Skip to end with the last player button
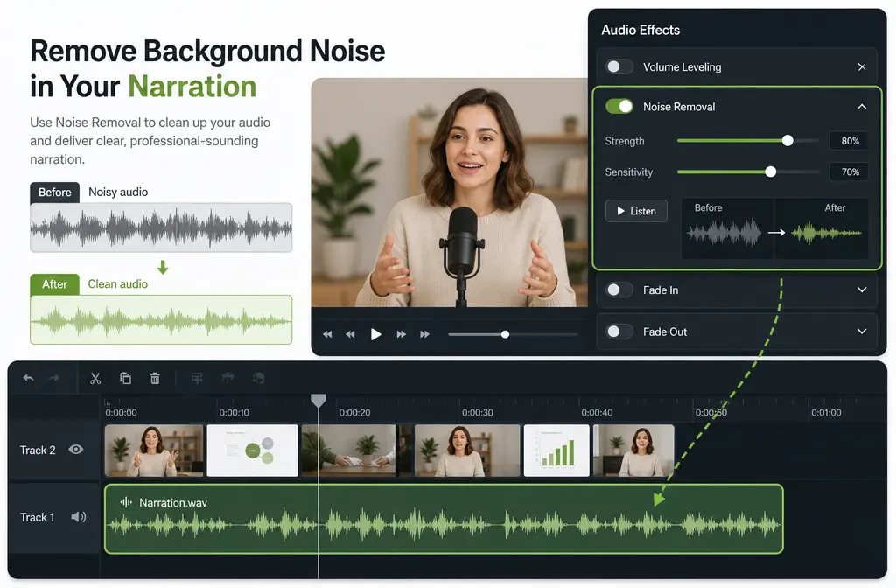Viewport: 896px width, 588px height. [x=424, y=334]
